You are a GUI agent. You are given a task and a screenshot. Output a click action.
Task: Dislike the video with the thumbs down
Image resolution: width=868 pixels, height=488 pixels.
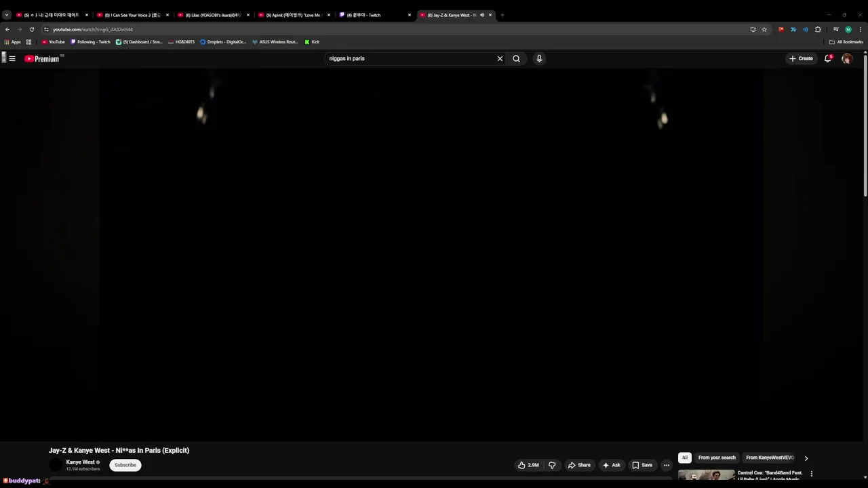click(x=552, y=465)
